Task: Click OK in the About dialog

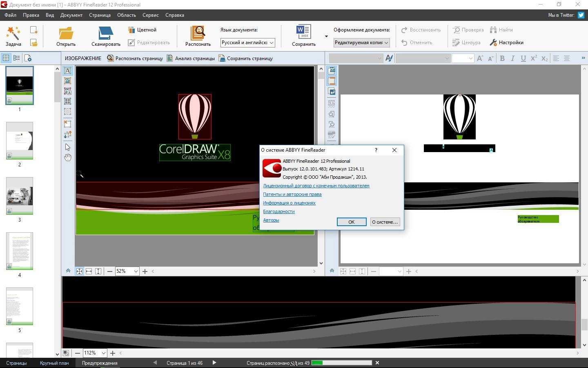Action: tap(352, 222)
